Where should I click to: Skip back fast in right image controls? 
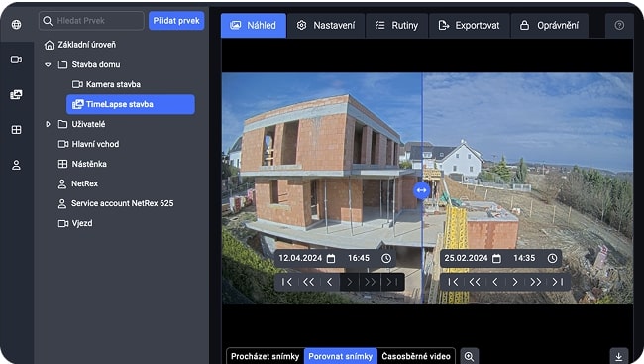pyautogui.click(x=475, y=282)
